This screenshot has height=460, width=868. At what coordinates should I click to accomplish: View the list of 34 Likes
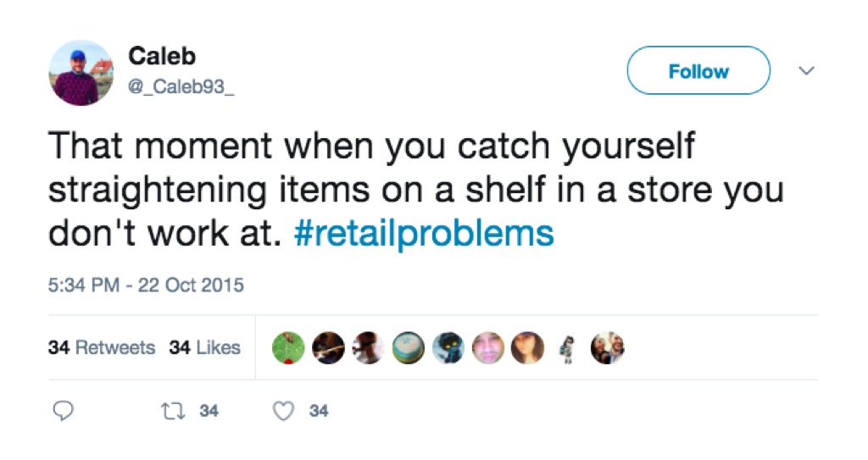(205, 347)
